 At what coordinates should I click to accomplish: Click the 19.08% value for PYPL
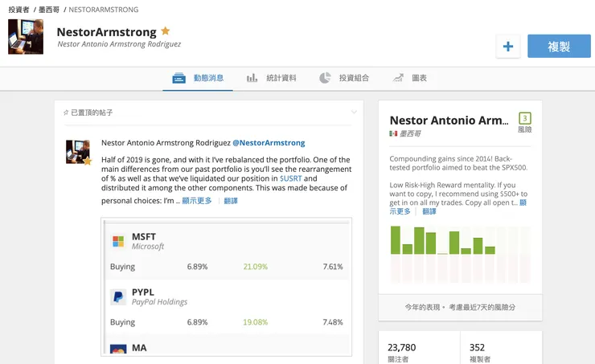[x=256, y=322]
